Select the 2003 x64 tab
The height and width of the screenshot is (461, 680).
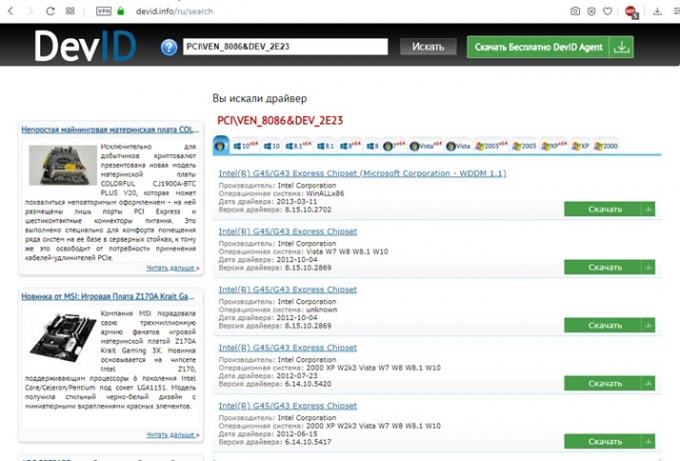(x=491, y=146)
